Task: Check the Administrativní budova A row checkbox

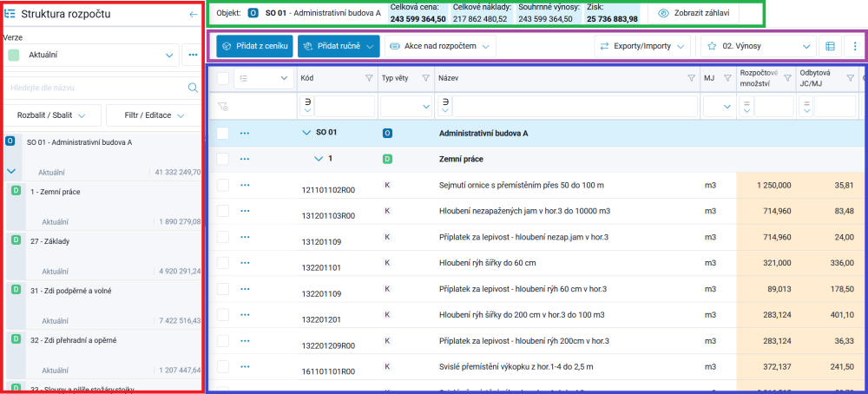Action: tap(222, 133)
